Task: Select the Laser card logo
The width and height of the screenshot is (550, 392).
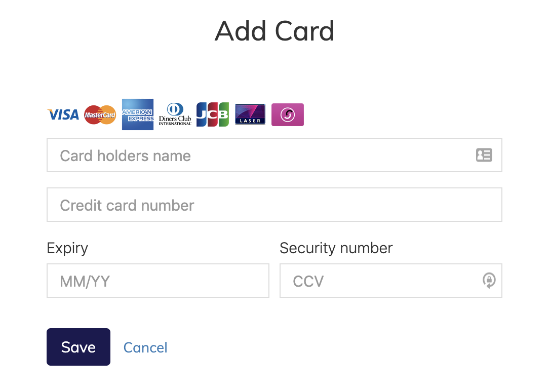Action: click(250, 114)
